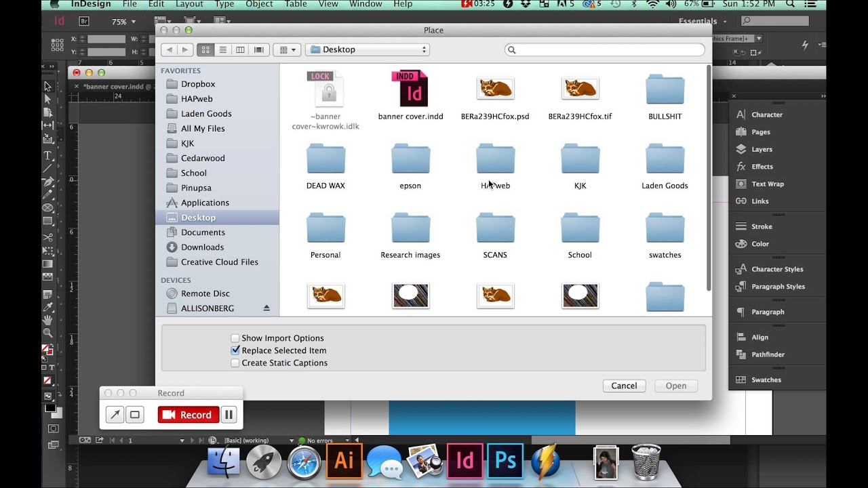Switch Place dialog to column view
868x488 pixels.
(240, 49)
